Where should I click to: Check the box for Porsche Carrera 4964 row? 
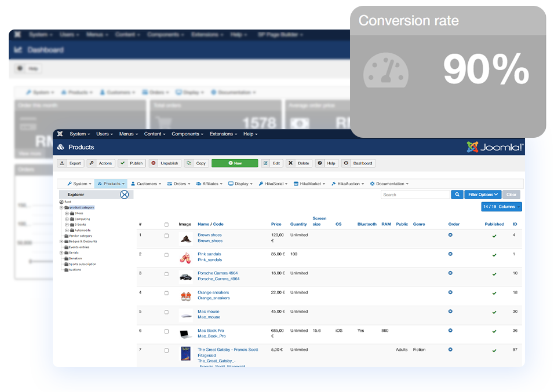pos(166,274)
